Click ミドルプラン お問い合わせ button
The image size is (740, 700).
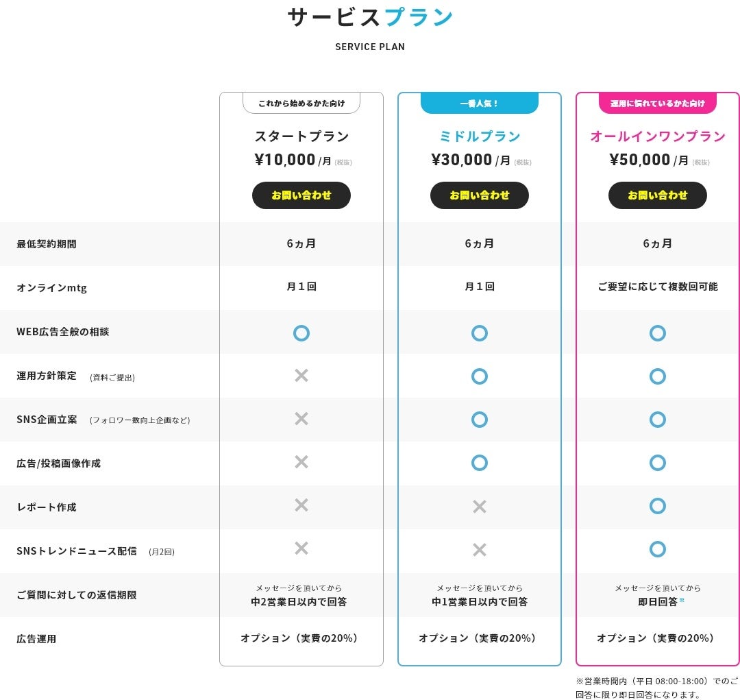(480, 195)
